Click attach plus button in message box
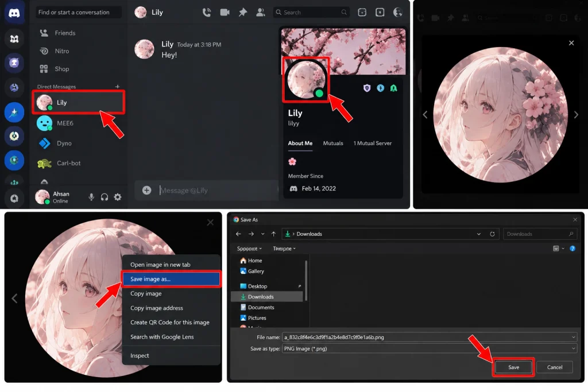Image resolution: width=588 pixels, height=392 pixels. (x=146, y=190)
